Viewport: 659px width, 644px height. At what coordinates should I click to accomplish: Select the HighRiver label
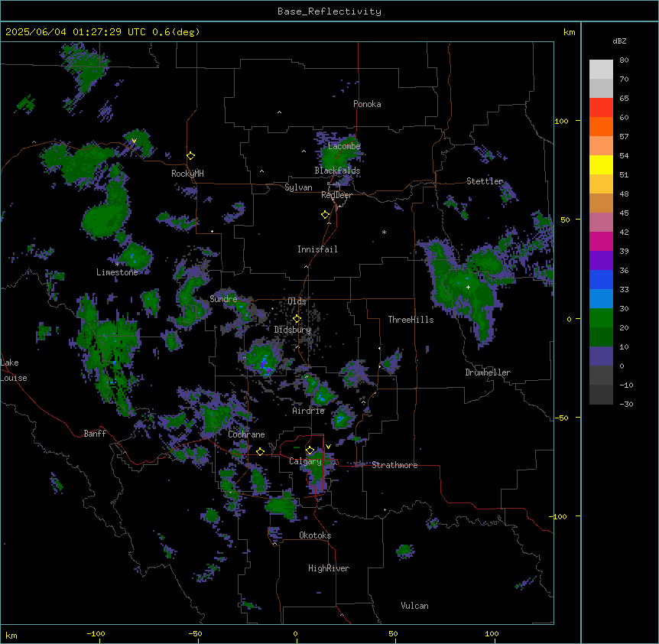click(329, 568)
